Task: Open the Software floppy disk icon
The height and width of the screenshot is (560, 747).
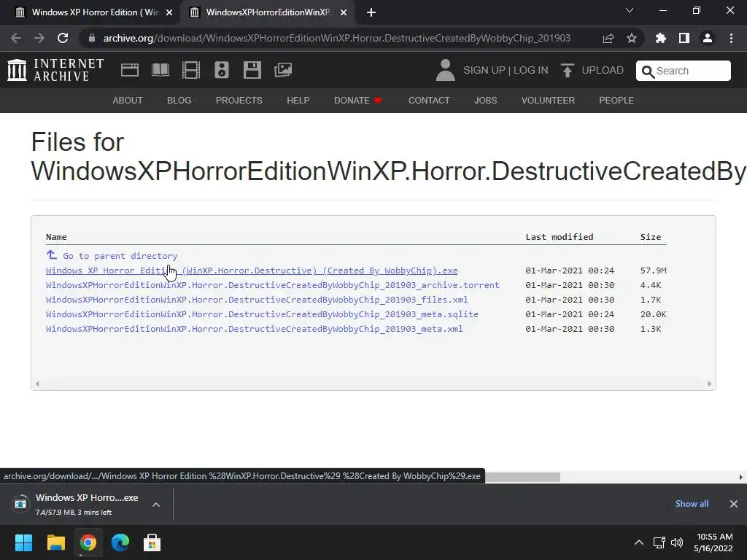Action: (252, 70)
